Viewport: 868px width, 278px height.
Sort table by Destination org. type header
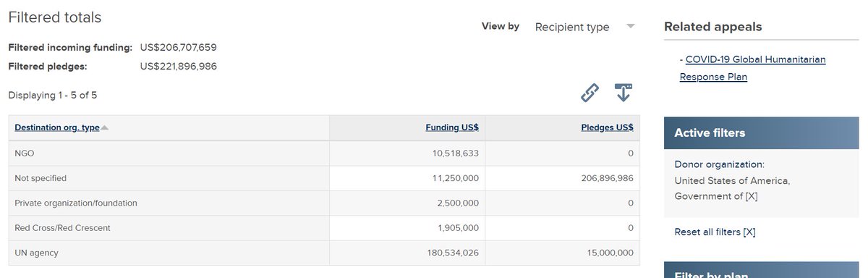57,127
